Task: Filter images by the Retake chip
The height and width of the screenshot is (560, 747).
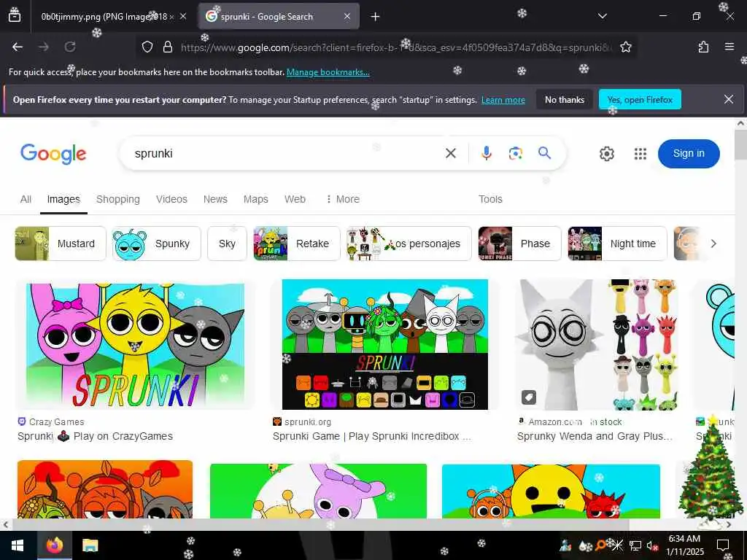Action: coord(297,244)
